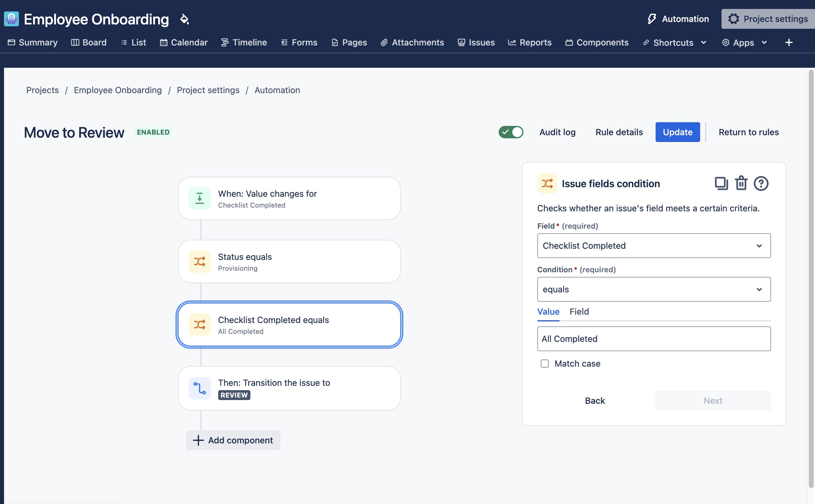Screen dimensions: 815x504
Task: Click the Add component button
Action: click(233, 440)
